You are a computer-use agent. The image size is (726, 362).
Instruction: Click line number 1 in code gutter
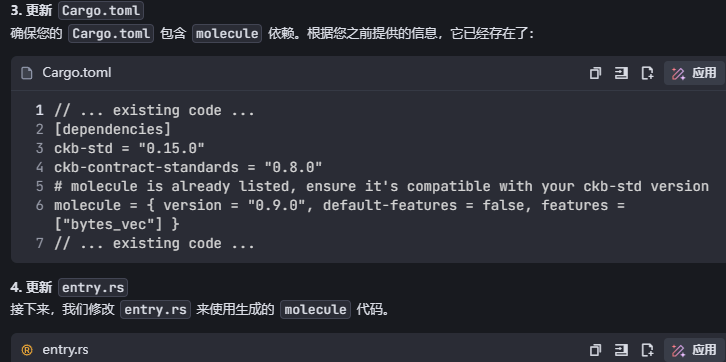pyautogui.click(x=39, y=111)
